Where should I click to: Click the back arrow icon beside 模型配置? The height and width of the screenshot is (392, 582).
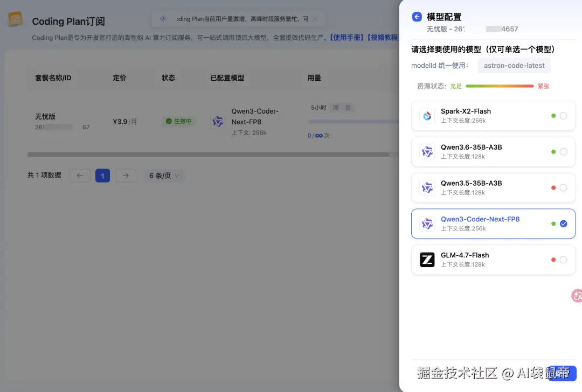coord(417,17)
